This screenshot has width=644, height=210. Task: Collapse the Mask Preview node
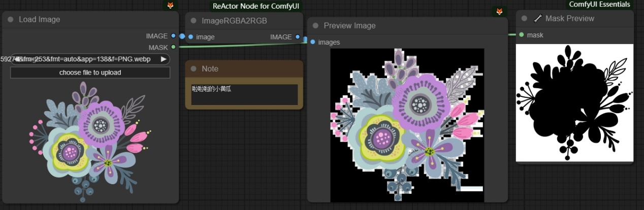(525, 18)
